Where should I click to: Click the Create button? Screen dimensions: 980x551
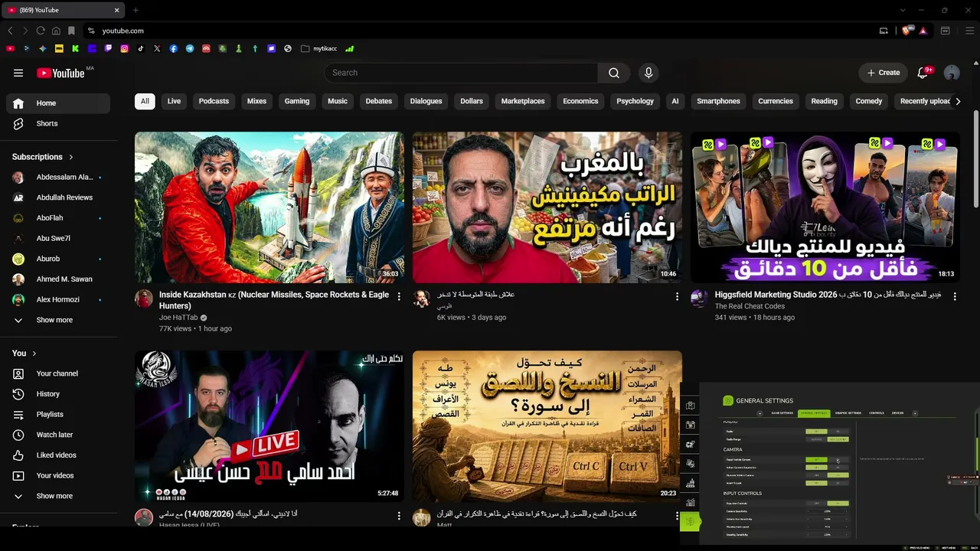[x=883, y=73]
